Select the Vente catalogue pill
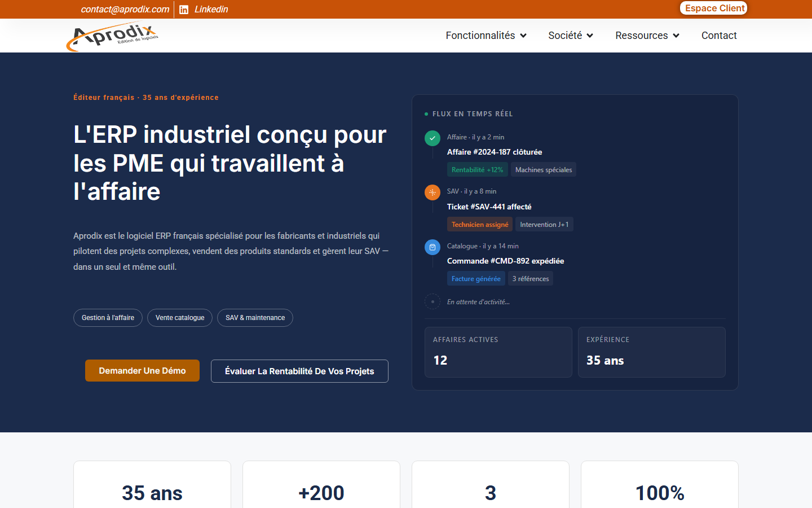Image resolution: width=812 pixels, height=508 pixels. click(x=180, y=318)
